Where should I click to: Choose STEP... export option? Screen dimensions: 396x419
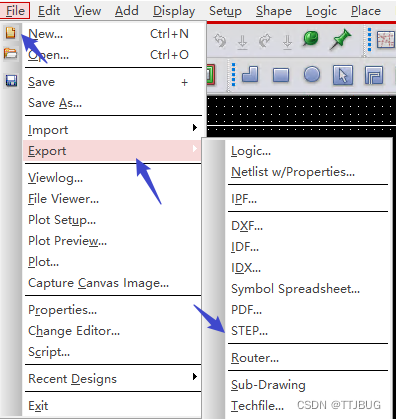308,331
